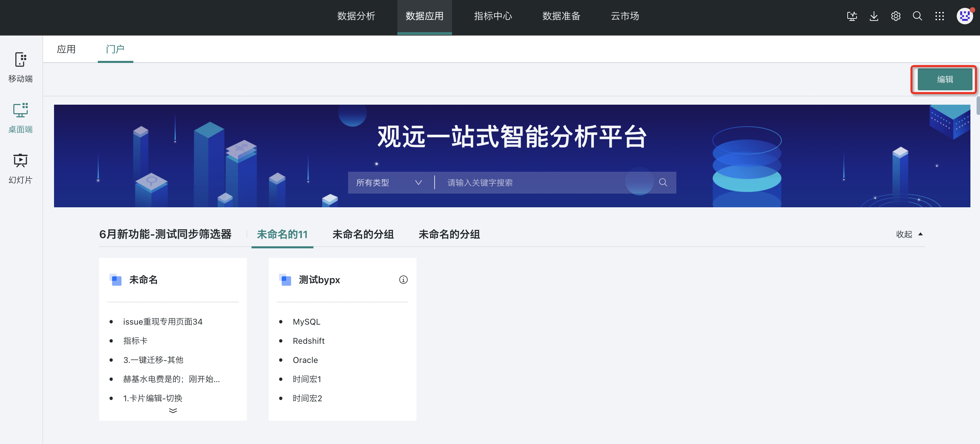Click the 测试bypx card folder icon

click(x=285, y=280)
